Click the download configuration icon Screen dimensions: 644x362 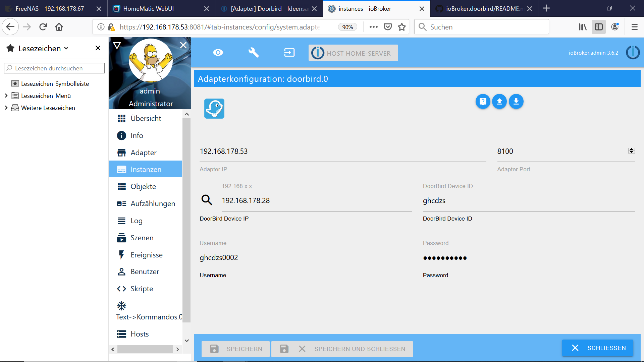[x=516, y=101]
